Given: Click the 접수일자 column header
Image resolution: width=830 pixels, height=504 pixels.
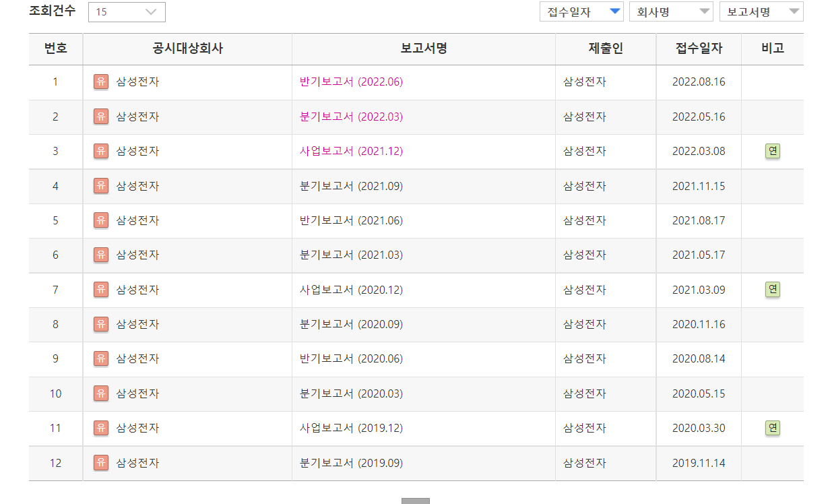Looking at the screenshot, I should 699,49.
